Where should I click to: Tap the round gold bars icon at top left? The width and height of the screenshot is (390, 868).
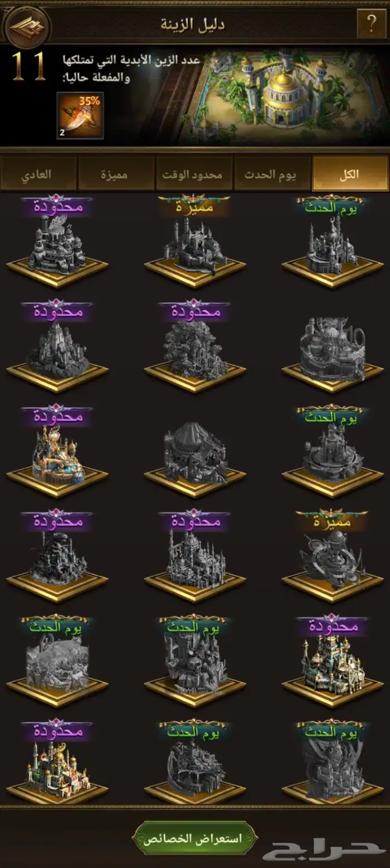click(x=26, y=26)
